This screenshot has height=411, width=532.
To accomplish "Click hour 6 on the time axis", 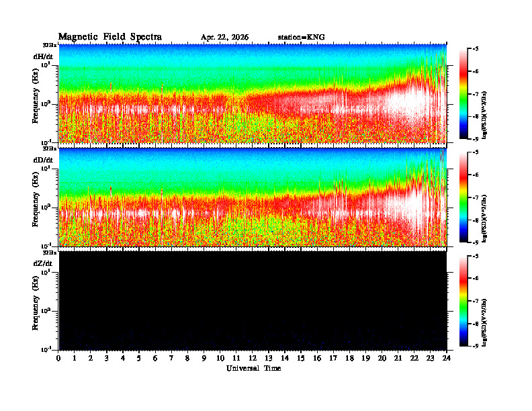I will click(155, 358).
